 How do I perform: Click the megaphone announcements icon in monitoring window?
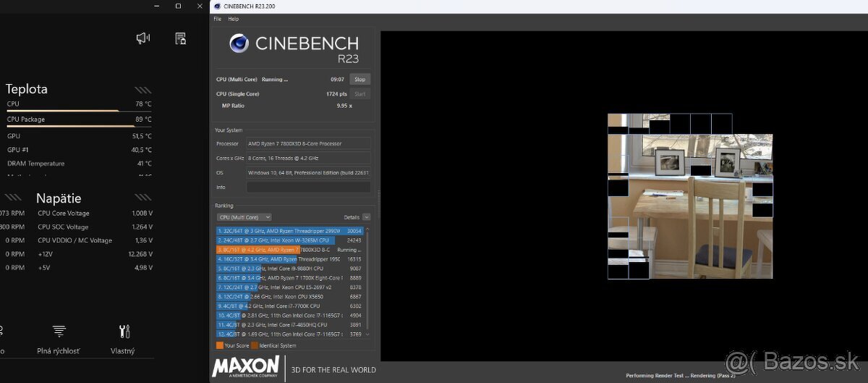[x=143, y=38]
